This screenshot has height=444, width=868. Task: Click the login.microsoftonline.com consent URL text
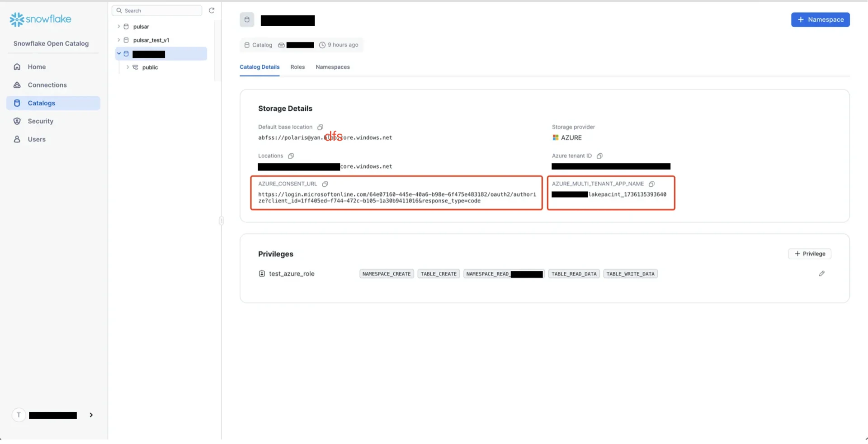[x=397, y=198]
